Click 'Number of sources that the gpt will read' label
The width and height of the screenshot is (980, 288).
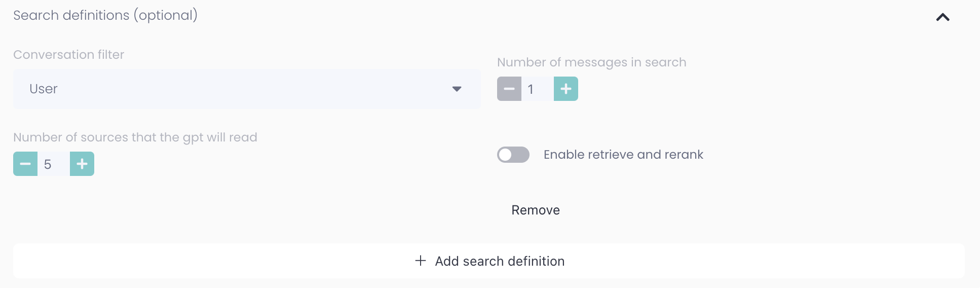click(x=135, y=137)
